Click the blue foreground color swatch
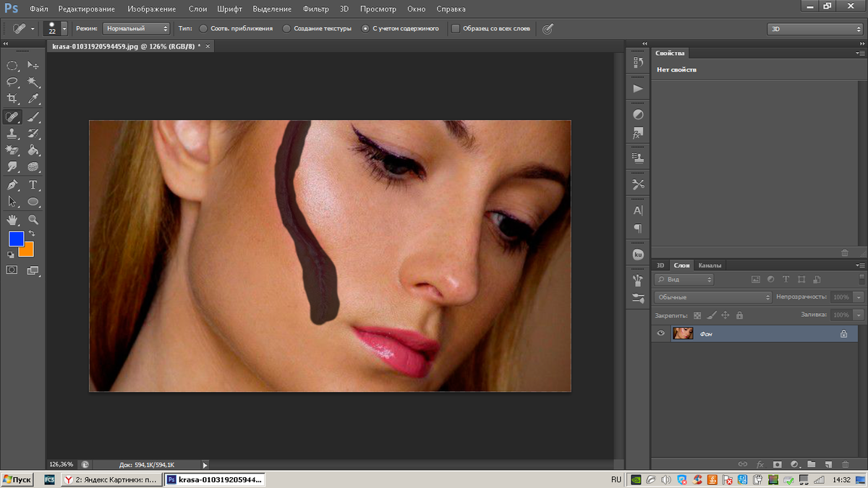868x488 pixels. [x=16, y=239]
